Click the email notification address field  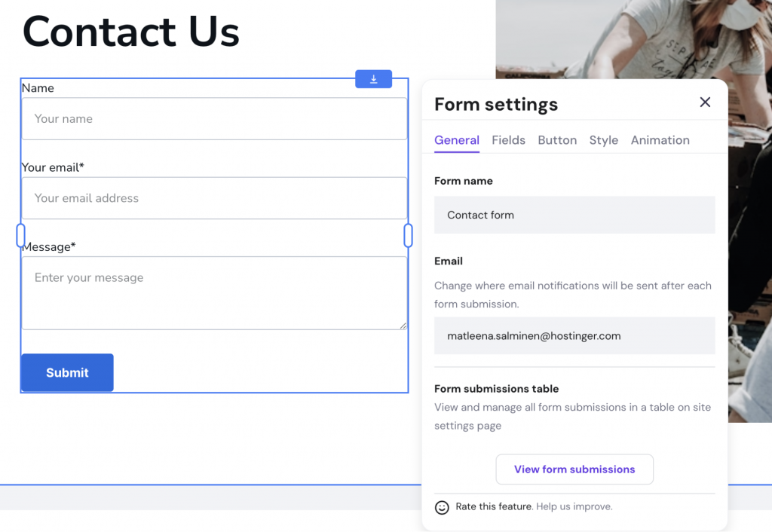[574, 335]
